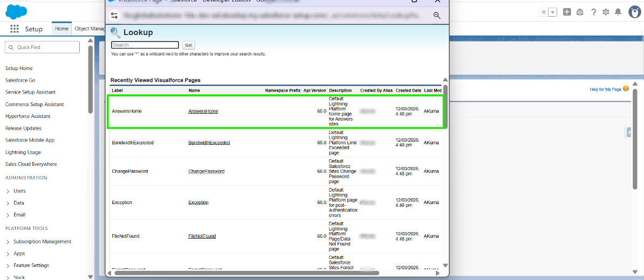Open Salesforce Mobile App item

(30, 140)
